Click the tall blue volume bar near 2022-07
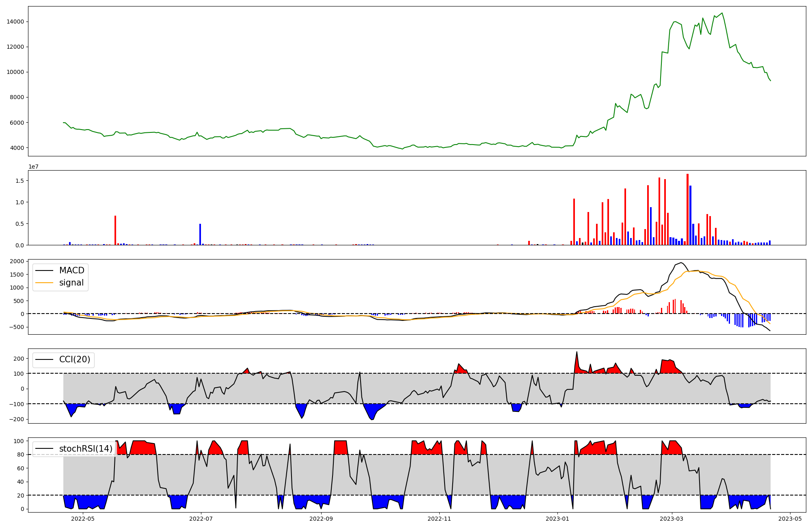This screenshot has width=812, height=528. [x=200, y=234]
